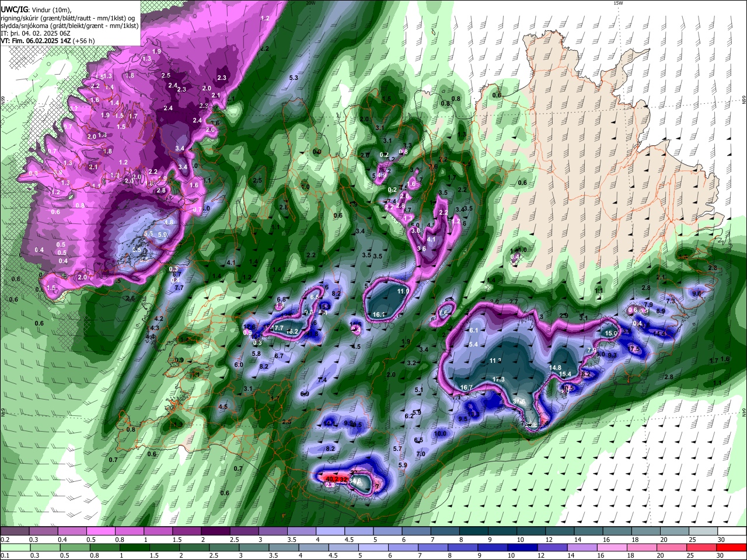The height and width of the screenshot is (560, 747).
Task: Click the precipitation value '6.8'
Action: pos(281,299)
